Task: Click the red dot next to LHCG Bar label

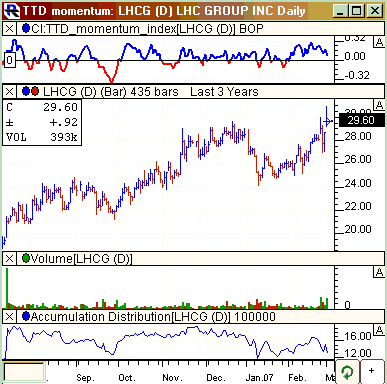Action: coord(34,91)
